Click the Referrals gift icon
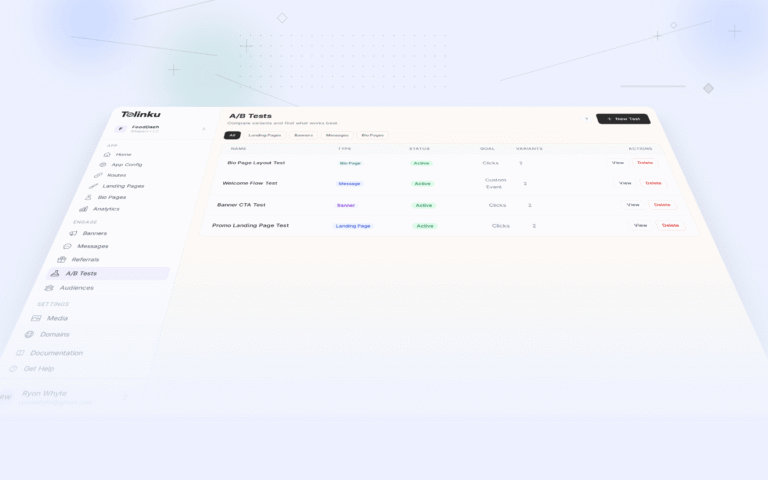Screen dimensions: 768x480 click(x=61, y=260)
